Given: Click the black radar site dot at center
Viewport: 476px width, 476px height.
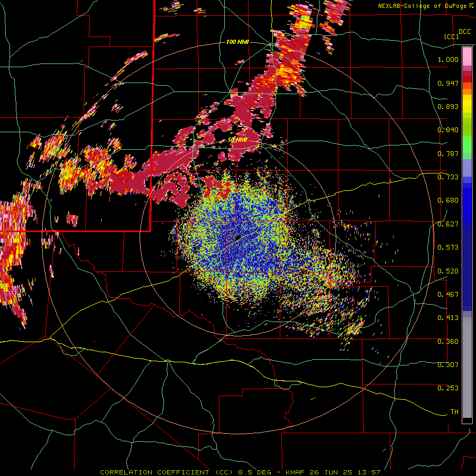Looking at the screenshot, I should 238,237.
